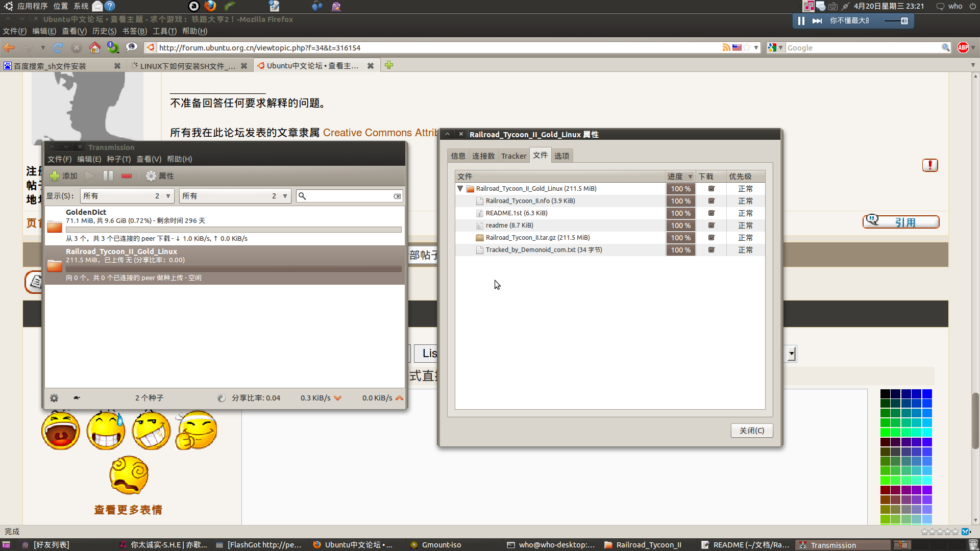980x551 pixels.
Task: Pick the black color swatch in palette
Action: point(885,394)
